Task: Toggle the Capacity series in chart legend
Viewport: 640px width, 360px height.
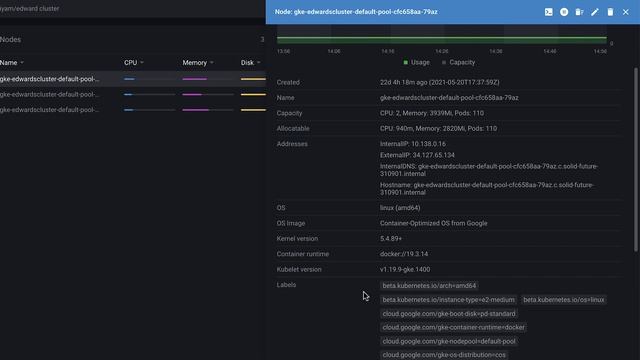Action: tap(458, 62)
